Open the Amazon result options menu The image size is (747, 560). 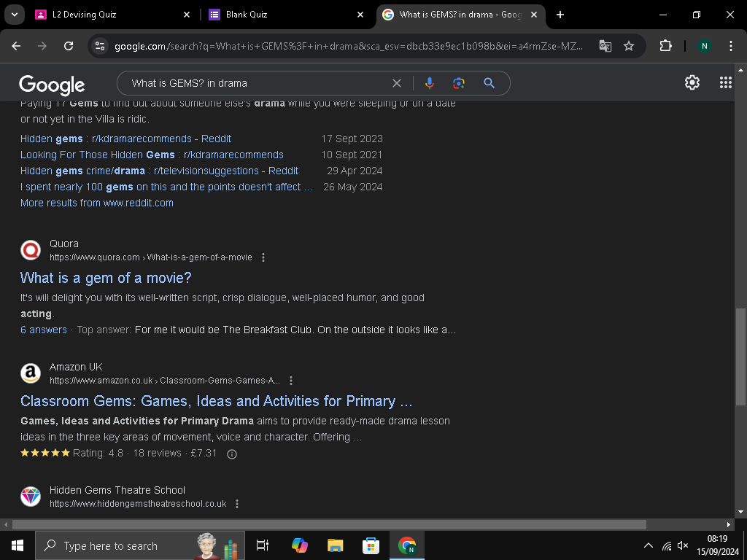point(290,381)
